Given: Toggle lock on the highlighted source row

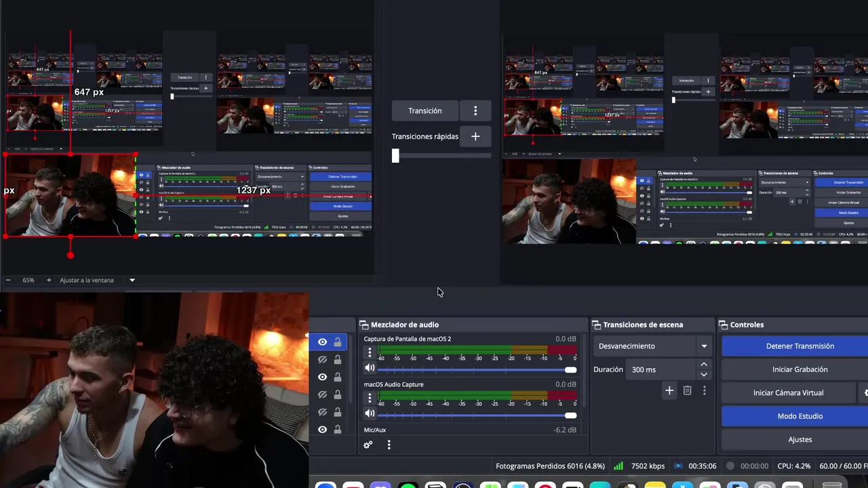Looking at the screenshot, I should pyautogui.click(x=338, y=342).
